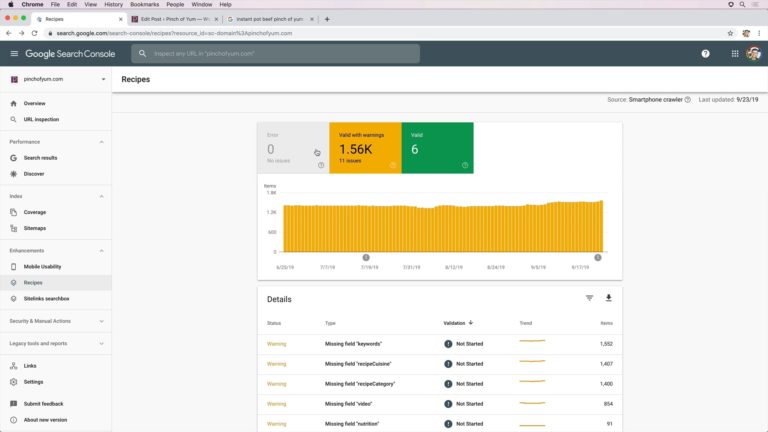768x432 pixels.
Task: Bookmark this page with star icon
Action: coord(730,33)
